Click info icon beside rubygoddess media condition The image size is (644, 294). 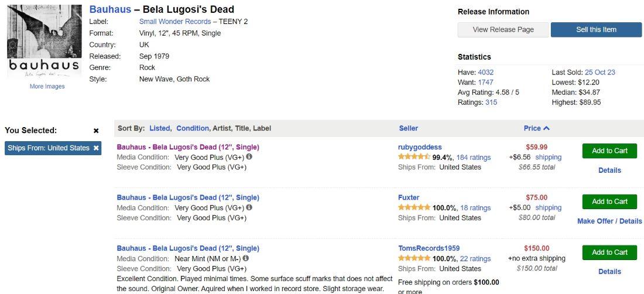tap(249, 157)
